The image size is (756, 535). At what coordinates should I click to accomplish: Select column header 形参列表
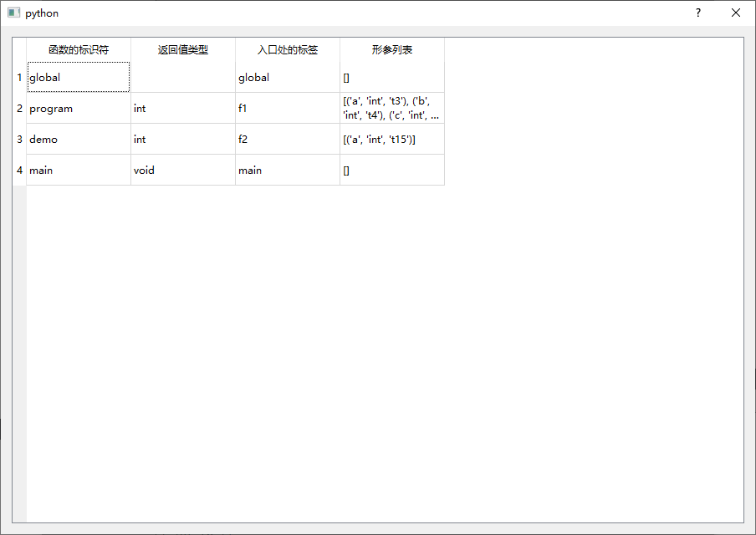(392, 49)
